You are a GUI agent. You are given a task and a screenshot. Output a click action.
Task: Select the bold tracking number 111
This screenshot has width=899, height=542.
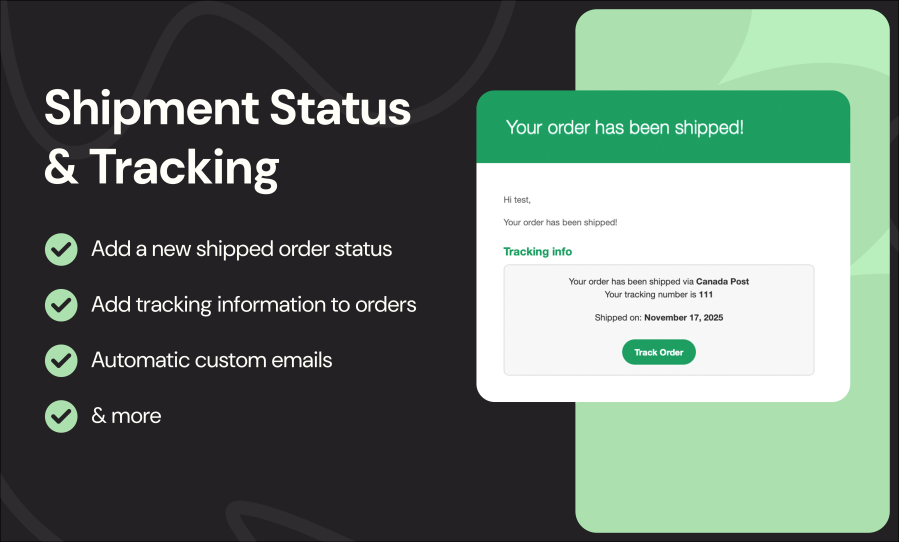click(x=706, y=295)
